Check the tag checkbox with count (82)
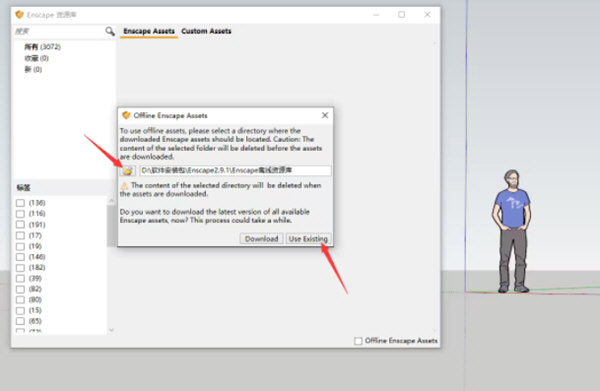The image size is (600, 391). tap(20, 289)
